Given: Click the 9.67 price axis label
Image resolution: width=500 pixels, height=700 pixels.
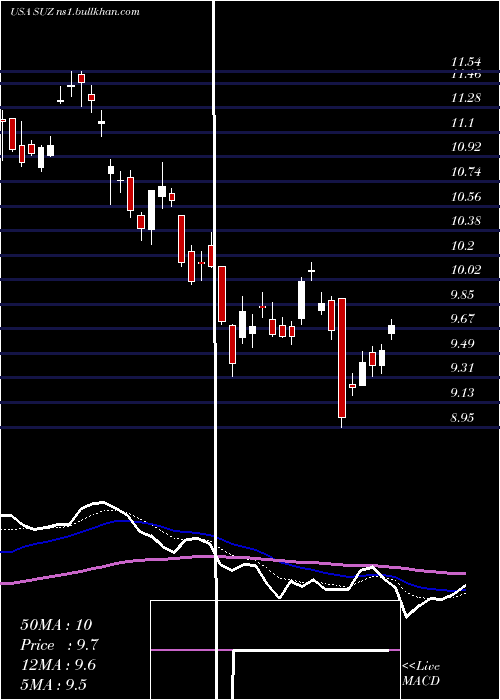Looking at the screenshot, I should (x=462, y=319).
